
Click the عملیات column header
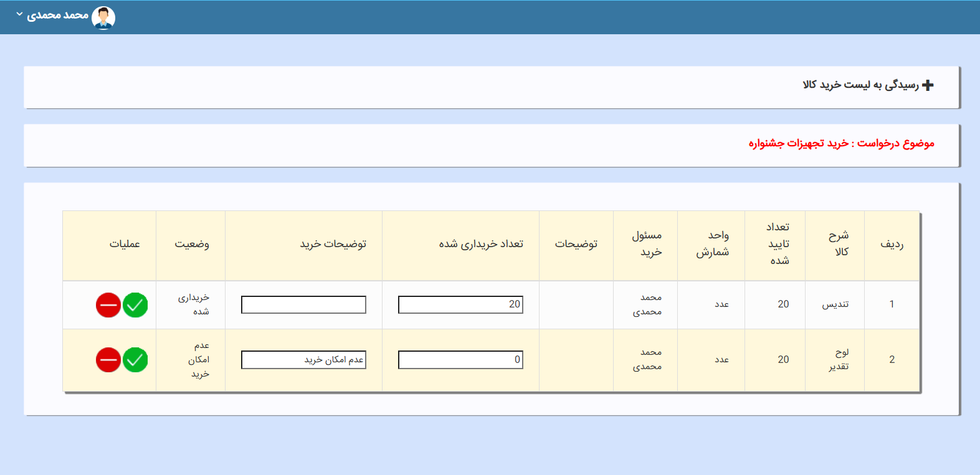125,244
